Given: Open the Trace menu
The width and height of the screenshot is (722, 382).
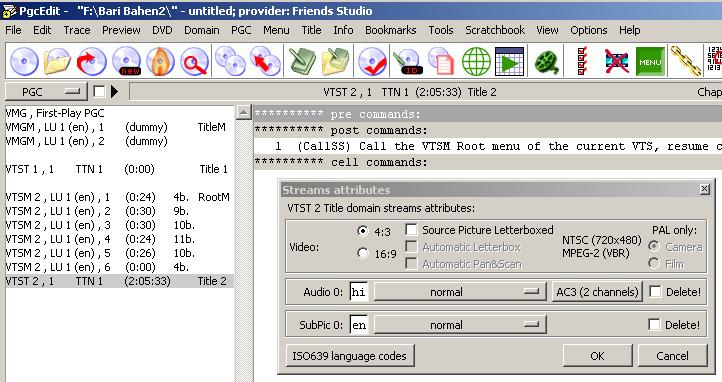Looking at the screenshot, I should click(76, 30).
